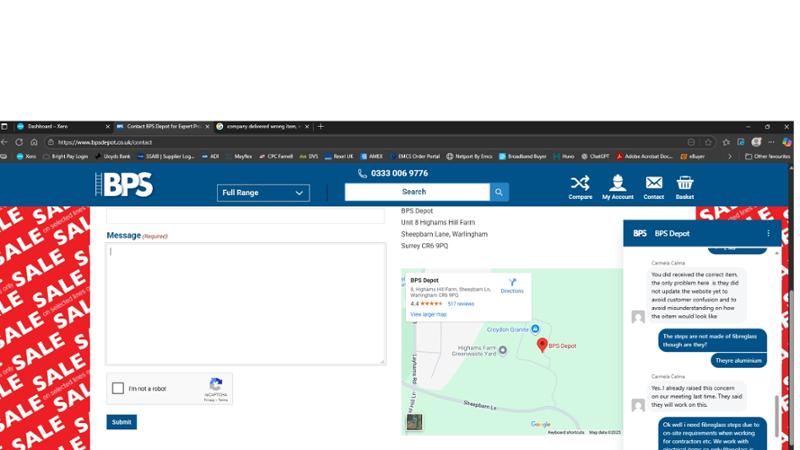Open the DVS bookmark
Screen dimensions: 800x450
pyautogui.click(x=309, y=157)
